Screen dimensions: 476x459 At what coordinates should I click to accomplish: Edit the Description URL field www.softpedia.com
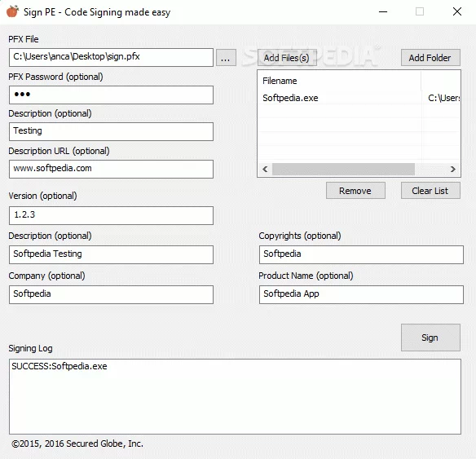tap(111, 169)
